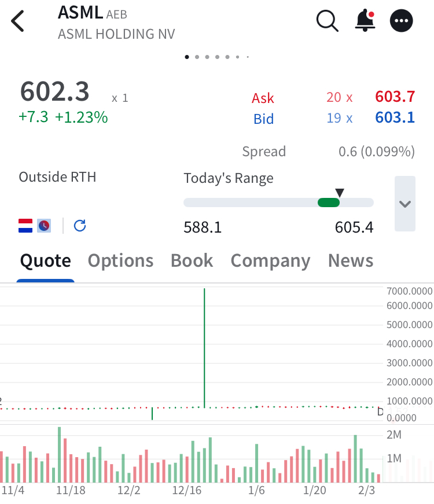Select the first page indicator dot

tap(187, 57)
